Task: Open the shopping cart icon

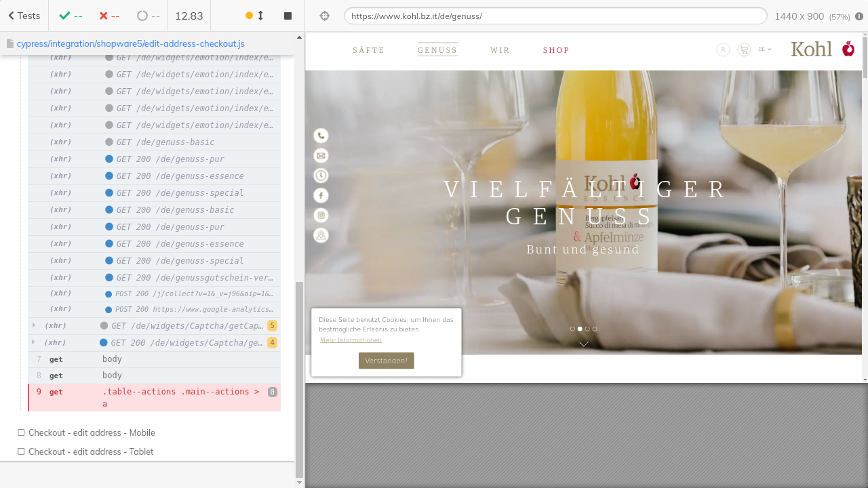Action: (x=744, y=49)
